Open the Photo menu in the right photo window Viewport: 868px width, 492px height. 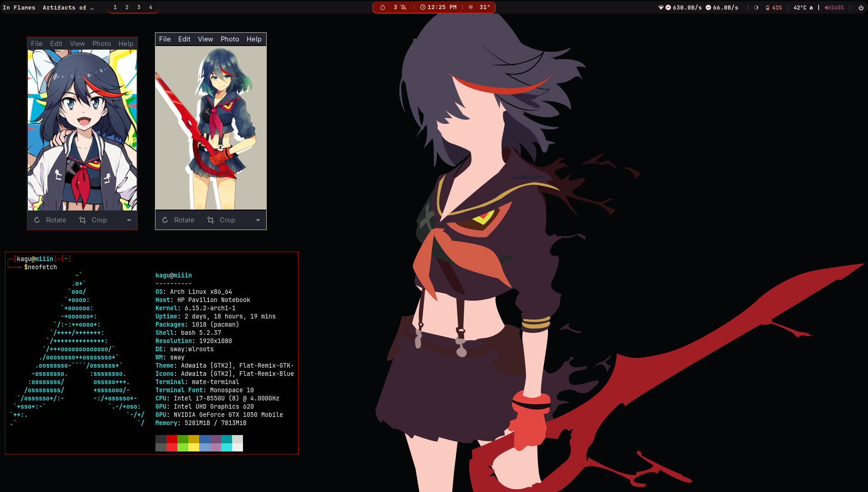230,39
